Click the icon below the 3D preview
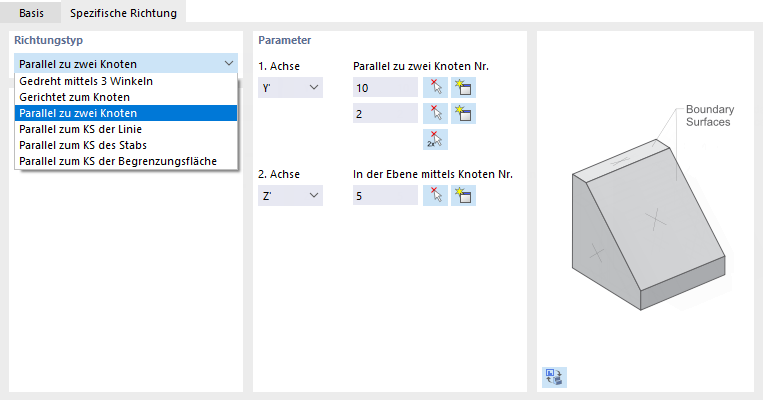Viewport: 763px width, 400px height. (x=553, y=377)
